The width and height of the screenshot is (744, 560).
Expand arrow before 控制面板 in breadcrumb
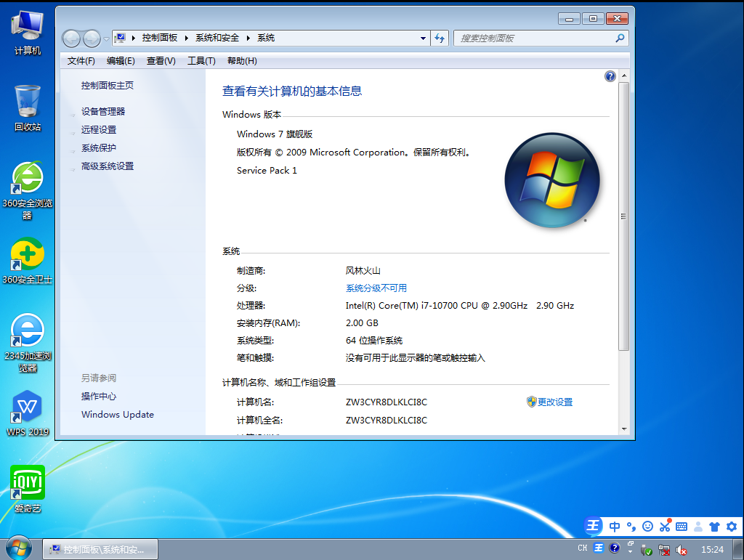(x=134, y=38)
